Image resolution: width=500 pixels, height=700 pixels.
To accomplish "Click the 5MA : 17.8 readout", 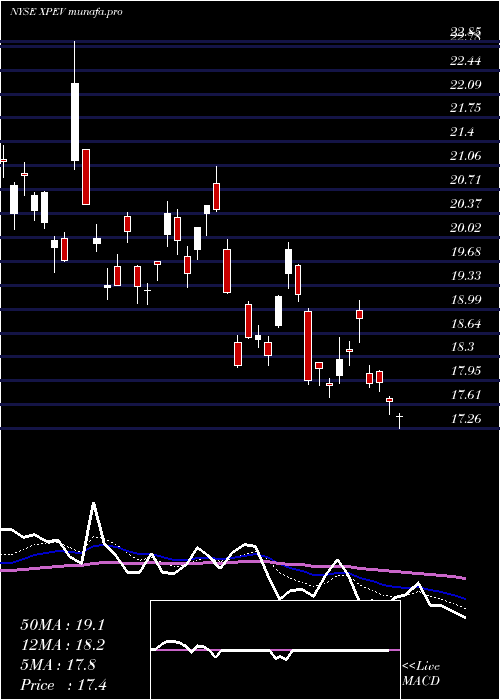I will tap(58, 665).
